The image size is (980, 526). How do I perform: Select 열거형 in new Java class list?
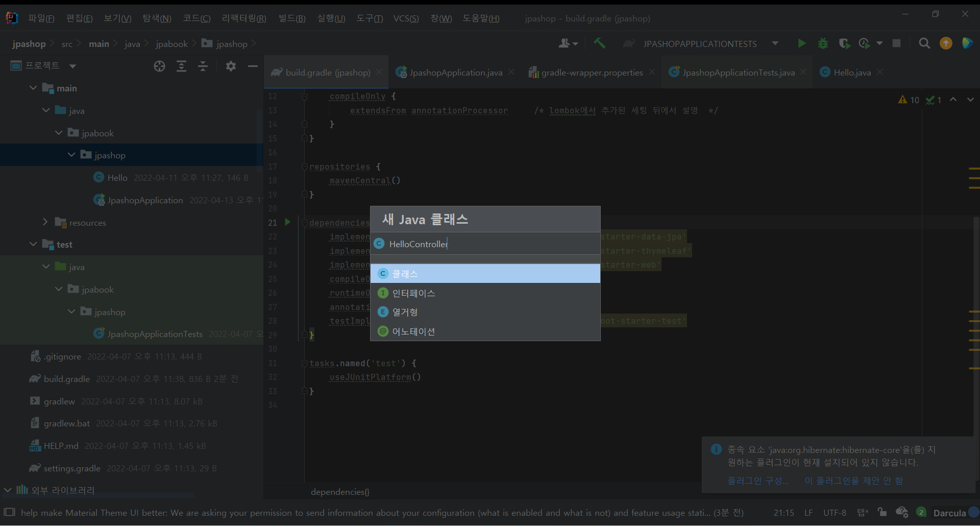point(485,312)
